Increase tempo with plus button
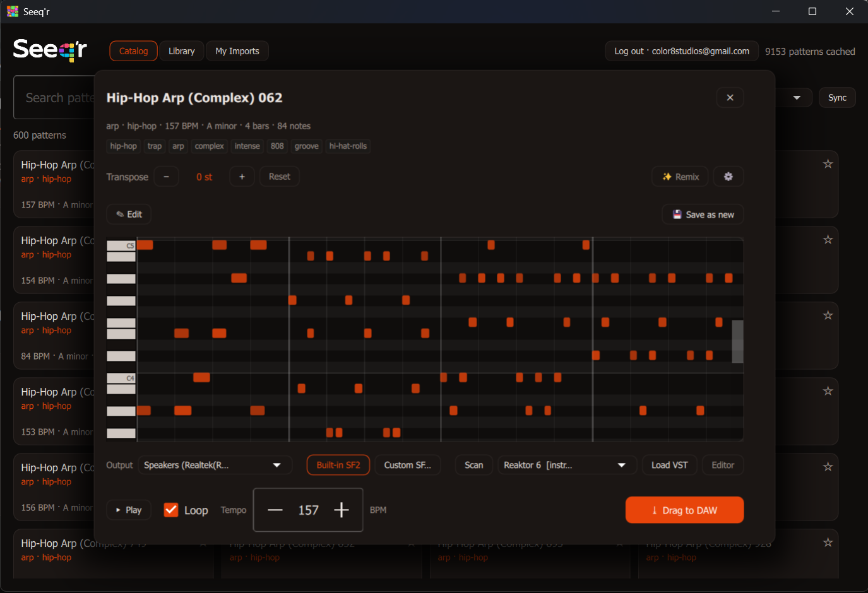 point(342,510)
